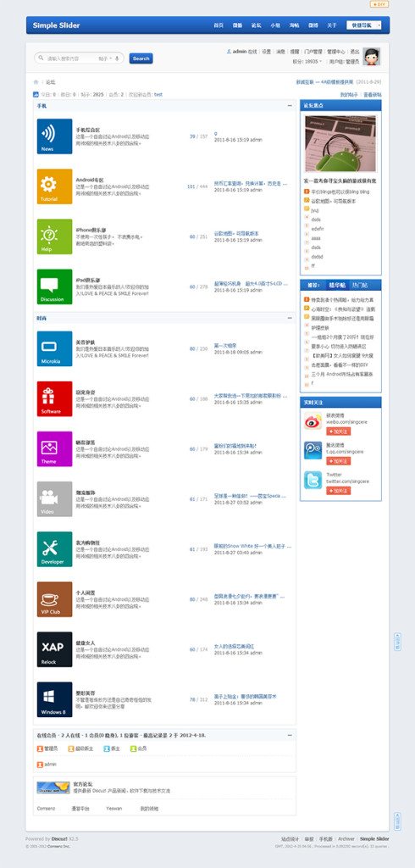Open the Simple Slider footer link
Image resolution: width=415 pixels, height=868 pixels.
pos(374,839)
